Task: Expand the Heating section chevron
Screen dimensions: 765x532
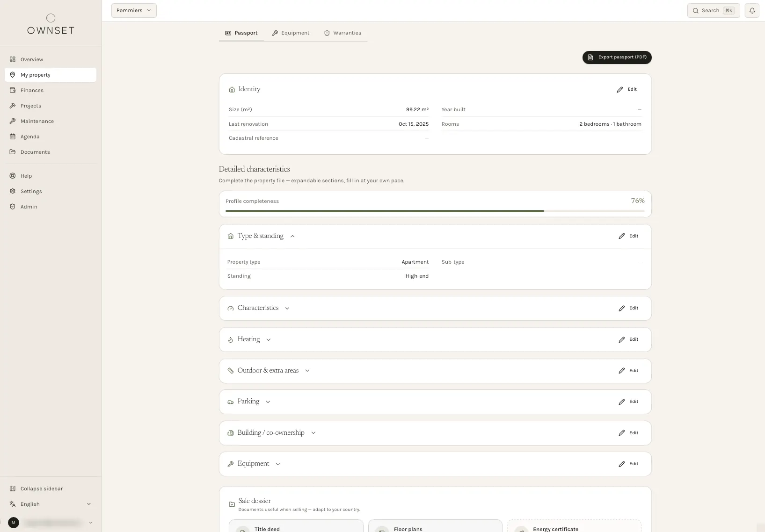Action: [269, 339]
